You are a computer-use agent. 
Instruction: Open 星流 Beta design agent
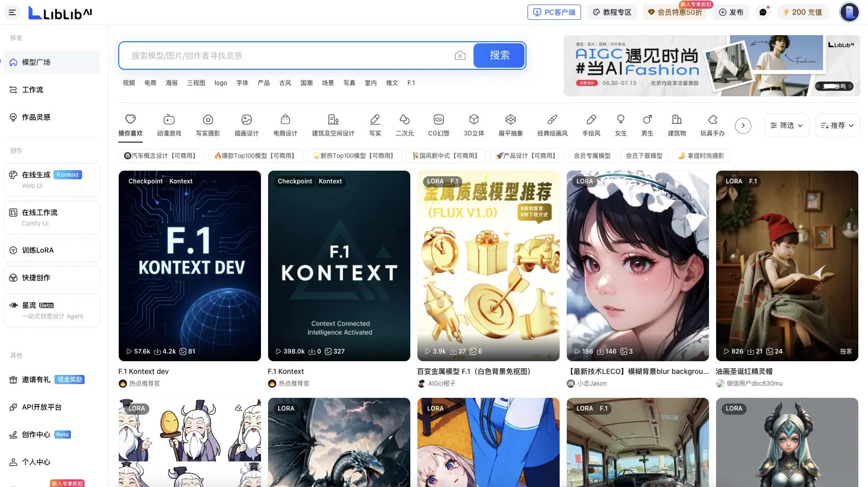click(x=52, y=310)
